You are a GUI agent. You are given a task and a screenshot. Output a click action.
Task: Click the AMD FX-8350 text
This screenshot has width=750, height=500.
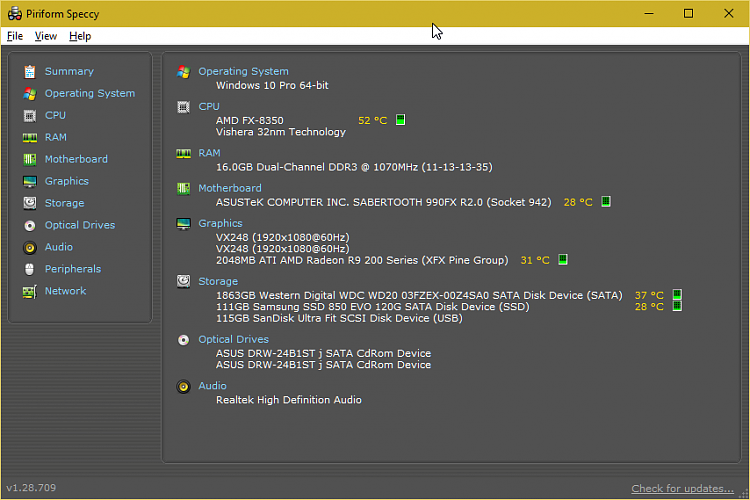pos(250,121)
